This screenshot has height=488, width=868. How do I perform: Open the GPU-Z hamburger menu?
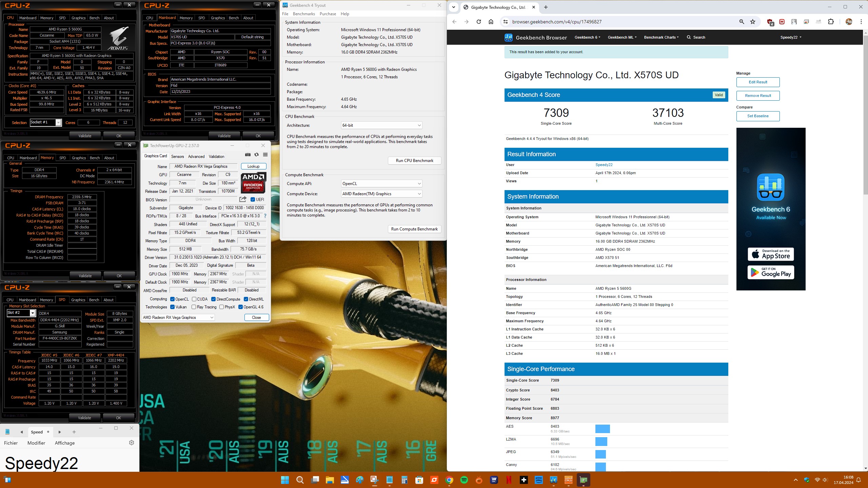pos(265,155)
